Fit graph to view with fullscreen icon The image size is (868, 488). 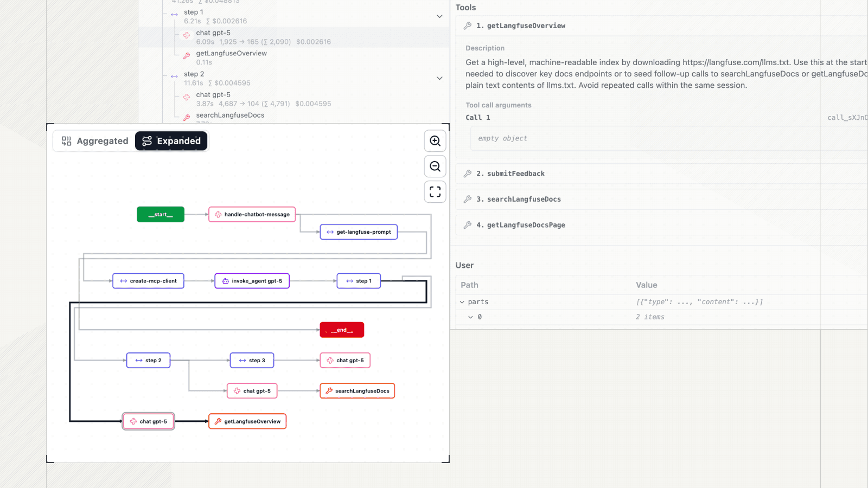click(x=435, y=192)
